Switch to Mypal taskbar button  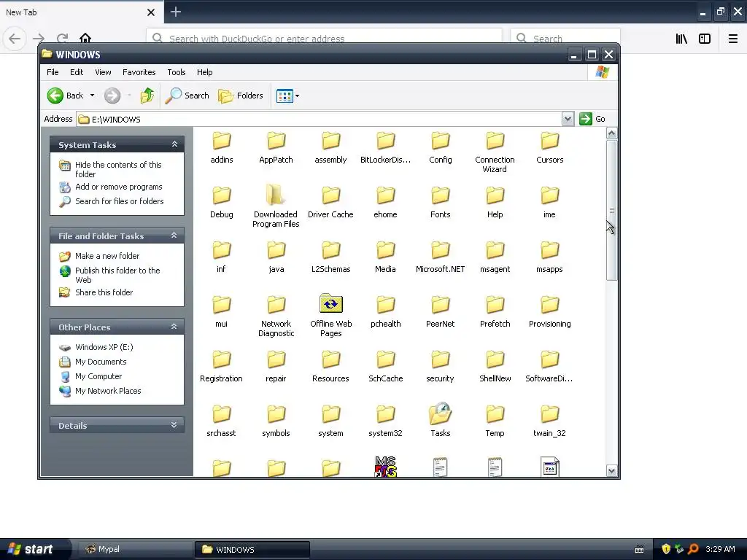click(135, 549)
